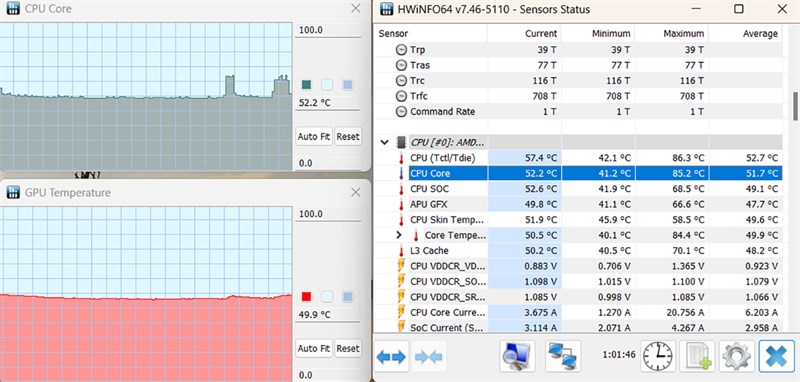
Task: Edit the 100.0 maximum field in GPU Temperature graph
Action: pos(327,214)
